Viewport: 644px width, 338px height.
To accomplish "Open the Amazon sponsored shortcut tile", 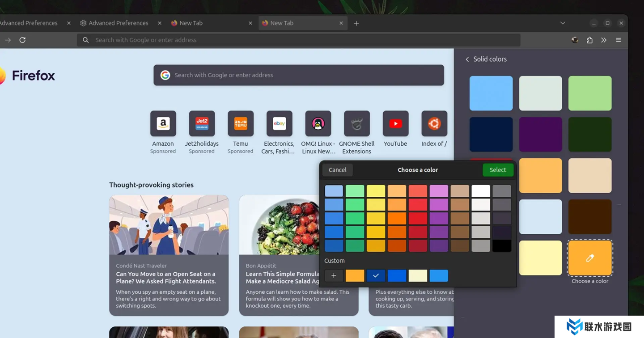I will click(163, 124).
